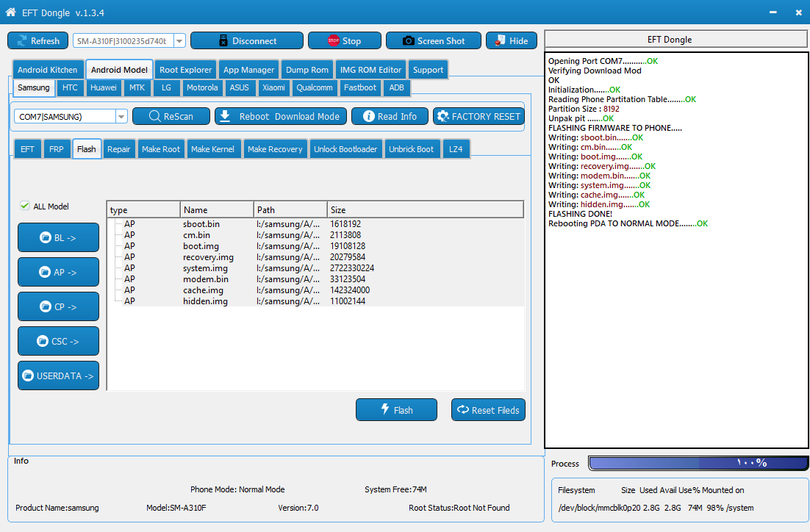Image resolution: width=810 pixels, height=532 pixels.
Task: Select the HTC brand tab
Action: pyautogui.click(x=70, y=87)
